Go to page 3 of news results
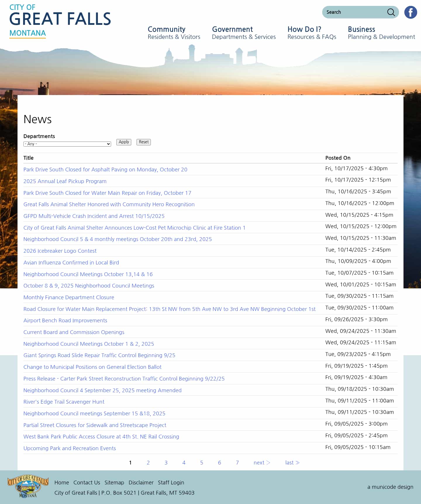421x504 pixels. coord(166,463)
